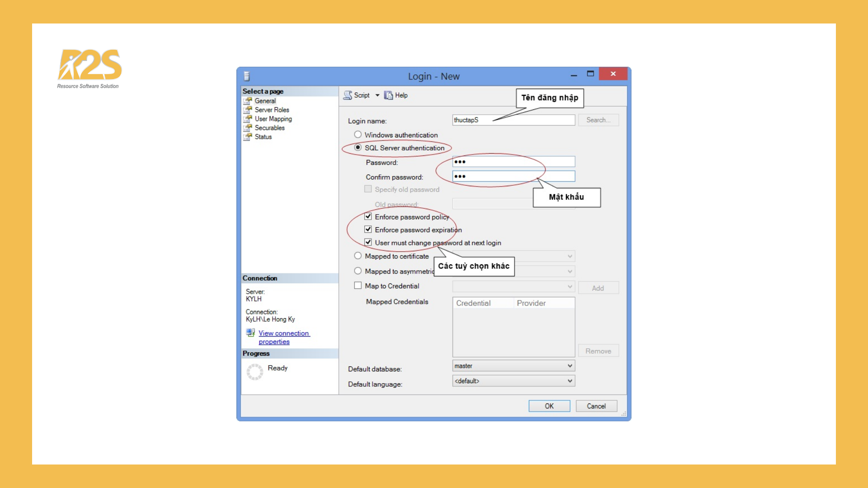Open the Default database dropdown
The image size is (868, 488).
point(571,366)
